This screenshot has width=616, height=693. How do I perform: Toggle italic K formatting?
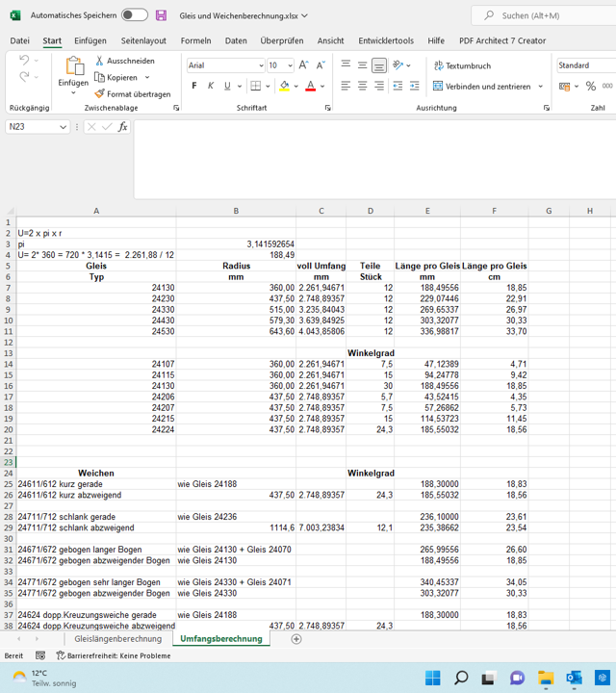tap(211, 86)
